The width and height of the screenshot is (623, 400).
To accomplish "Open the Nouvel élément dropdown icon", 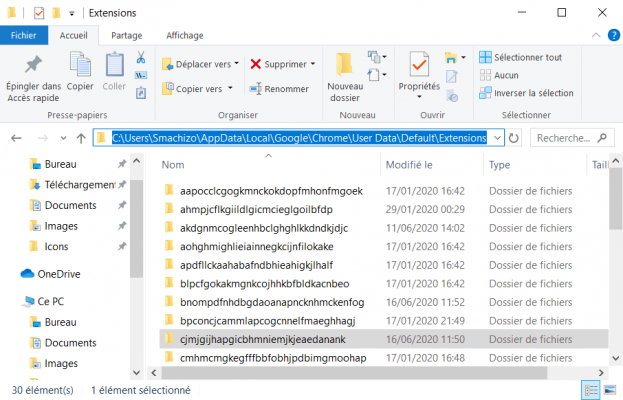I will tap(377, 57).
